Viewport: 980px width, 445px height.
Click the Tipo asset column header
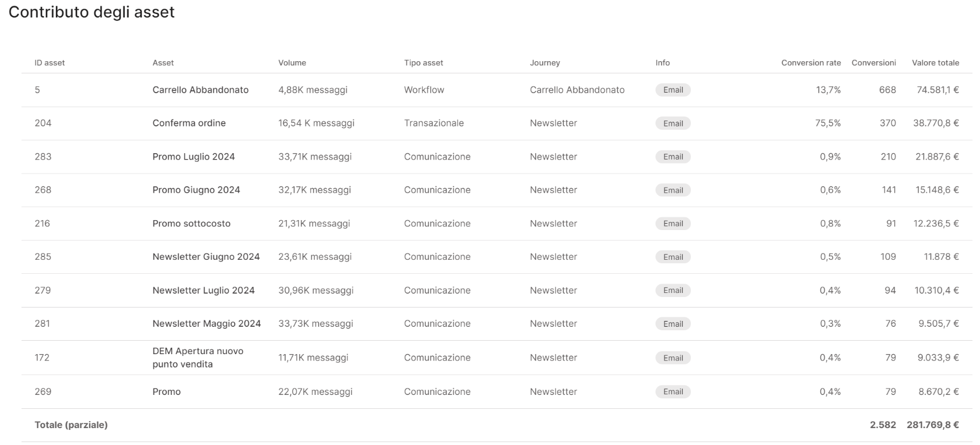click(424, 63)
